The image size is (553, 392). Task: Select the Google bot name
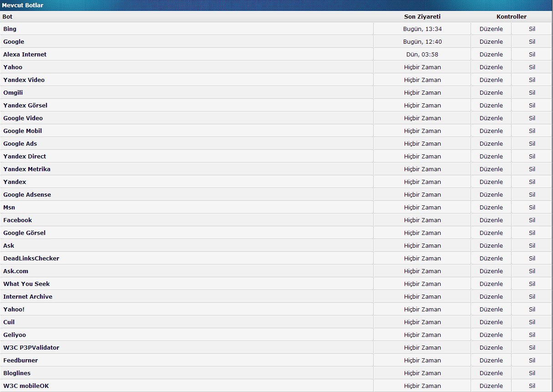(14, 41)
